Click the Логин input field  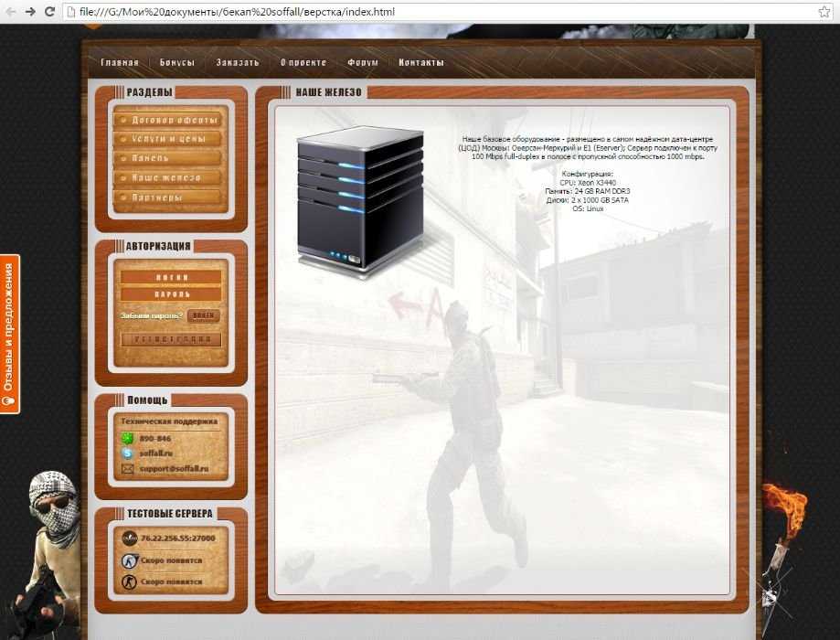pos(171,277)
